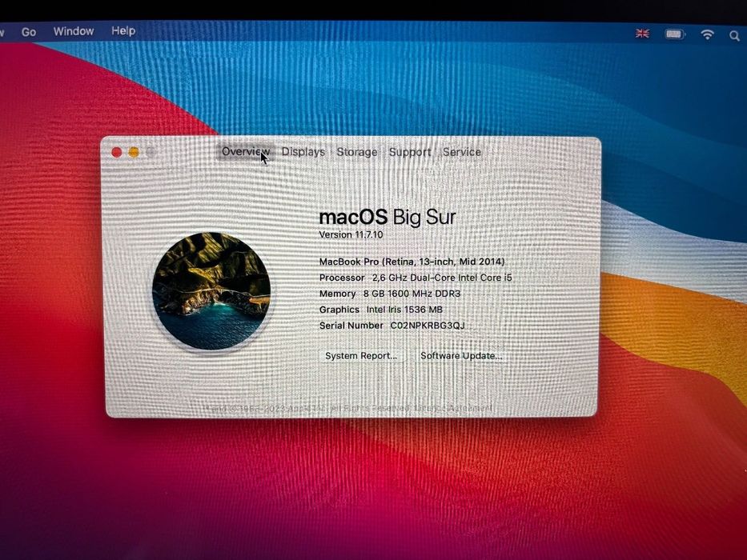
Task: Click the macOS Big Sur title
Action: pyautogui.click(x=388, y=217)
